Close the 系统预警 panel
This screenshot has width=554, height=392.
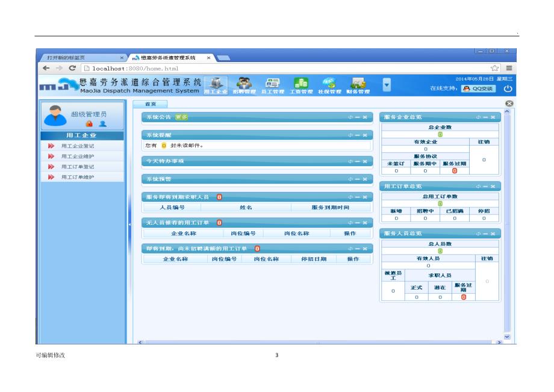click(365, 179)
